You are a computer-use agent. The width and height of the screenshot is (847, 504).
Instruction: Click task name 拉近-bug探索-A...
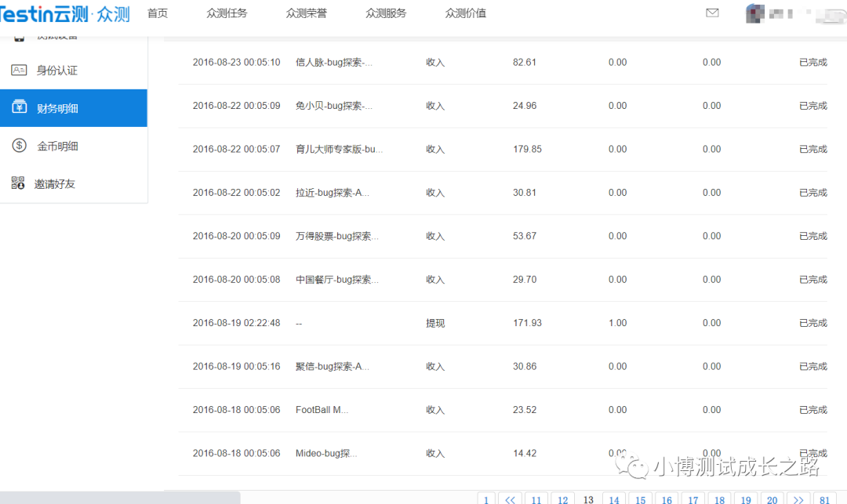pyautogui.click(x=333, y=193)
